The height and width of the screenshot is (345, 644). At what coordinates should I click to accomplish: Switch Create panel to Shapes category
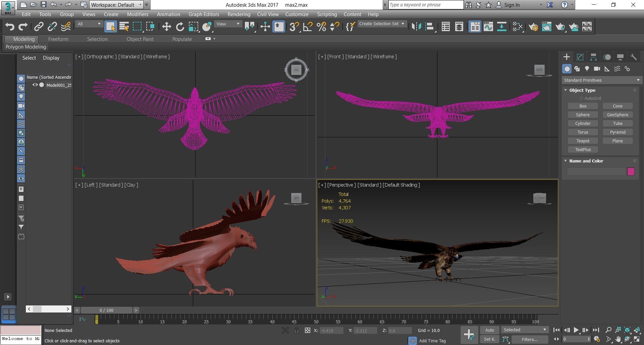coord(577,69)
